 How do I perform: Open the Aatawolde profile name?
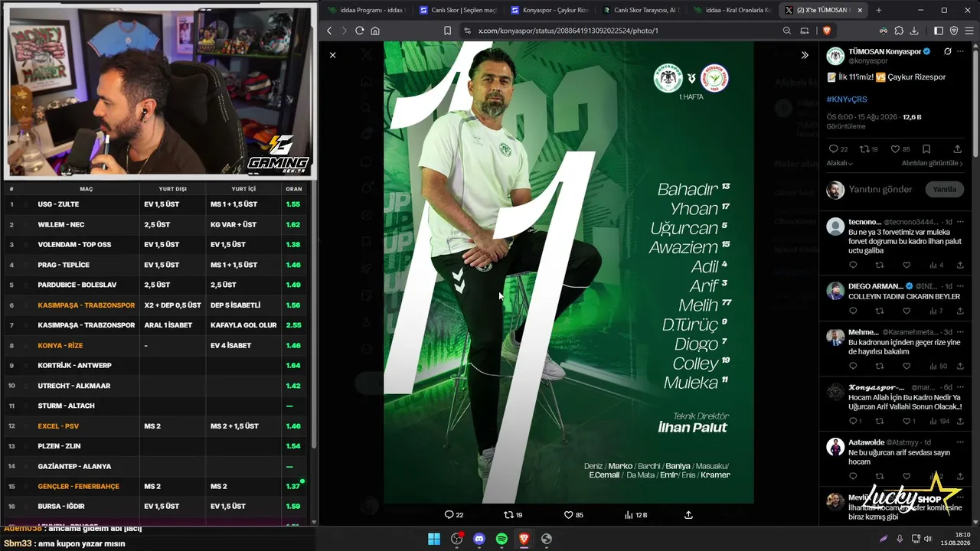[866, 442]
